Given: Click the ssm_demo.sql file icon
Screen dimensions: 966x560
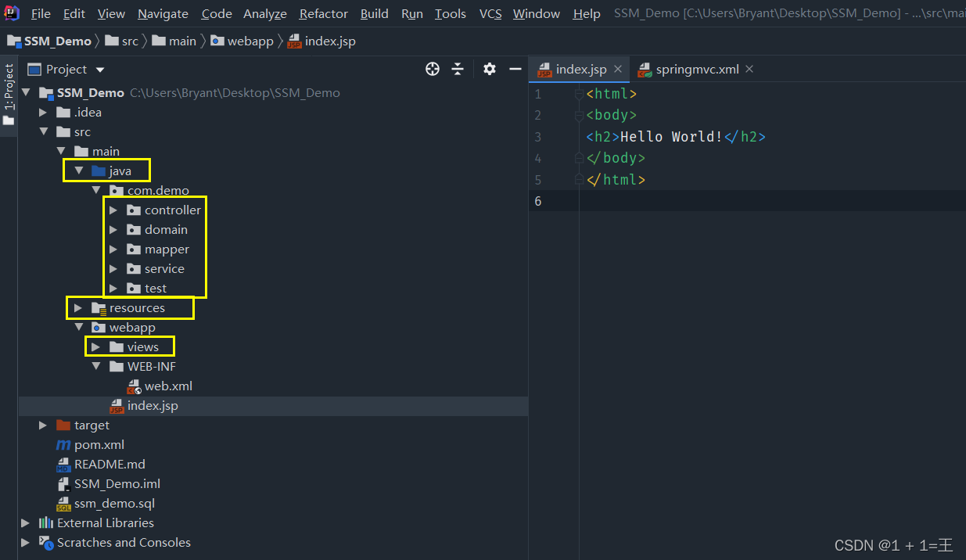Looking at the screenshot, I should (63, 504).
